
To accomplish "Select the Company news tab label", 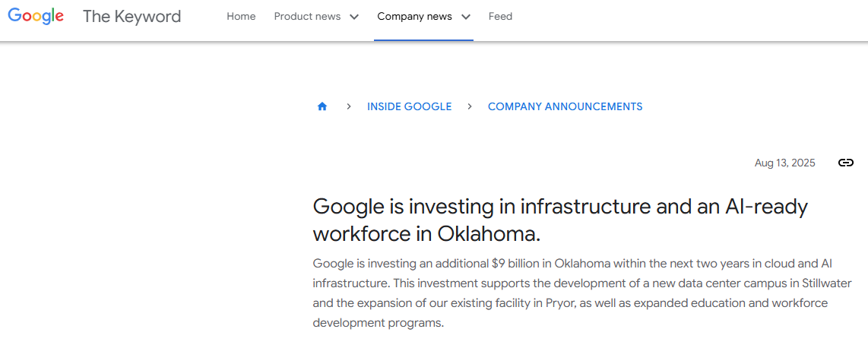I will point(414,16).
